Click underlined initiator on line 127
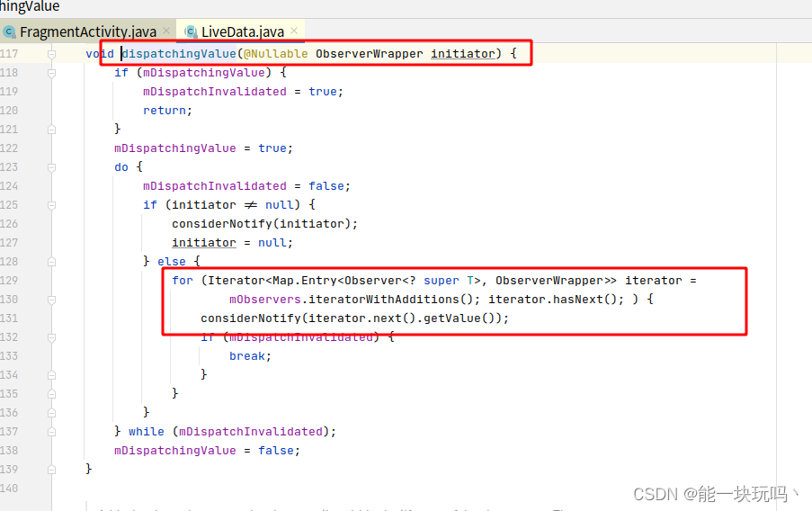Image resolution: width=812 pixels, height=511 pixels. (x=204, y=243)
